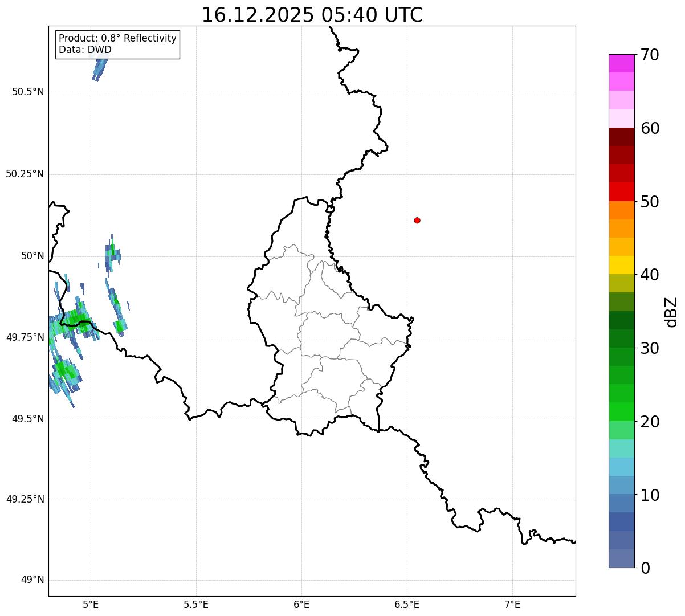Click the longitude label 5°E

click(91, 604)
